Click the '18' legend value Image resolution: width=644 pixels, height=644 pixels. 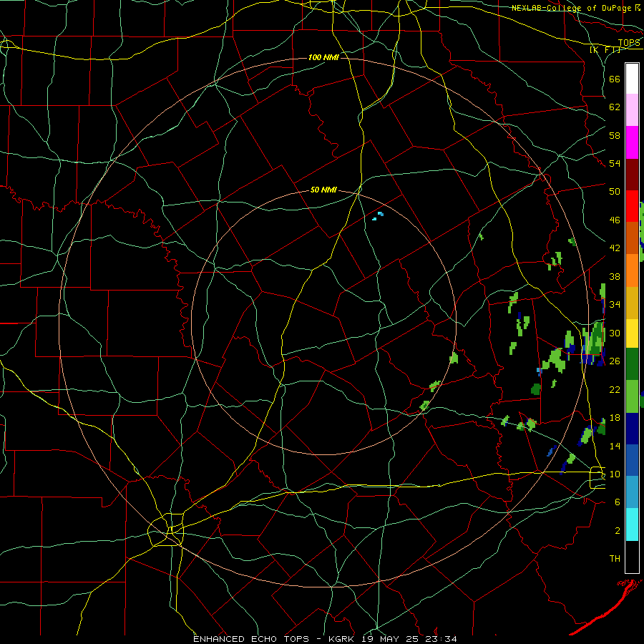(615, 418)
